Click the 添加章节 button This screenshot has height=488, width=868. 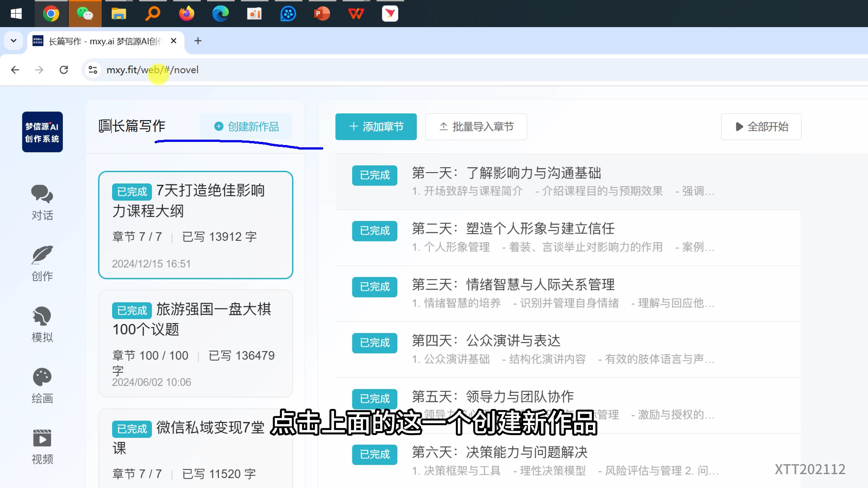[376, 126]
